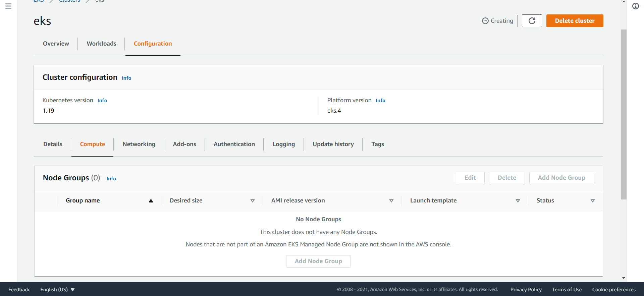Switch to the Overview tab
This screenshot has width=644, height=296.
tap(56, 44)
